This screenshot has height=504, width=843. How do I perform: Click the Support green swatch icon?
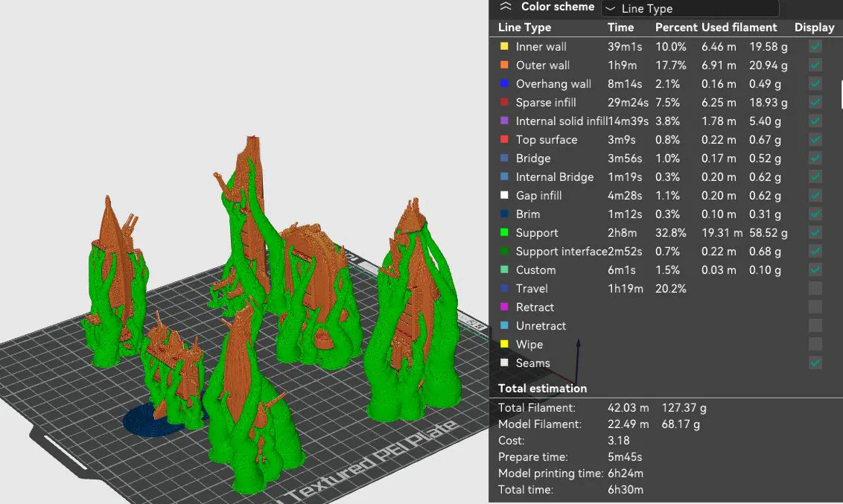(x=504, y=233)
